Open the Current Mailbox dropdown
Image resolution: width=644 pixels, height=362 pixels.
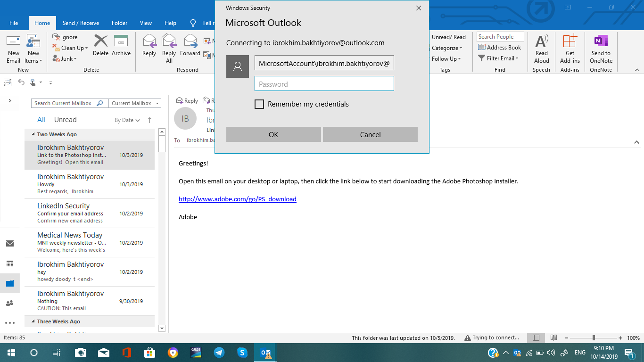135,103
